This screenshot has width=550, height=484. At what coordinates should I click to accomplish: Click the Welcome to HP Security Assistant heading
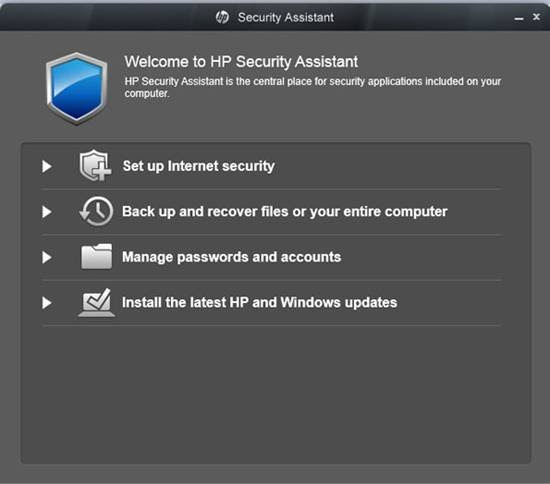(x=241, y=62)
